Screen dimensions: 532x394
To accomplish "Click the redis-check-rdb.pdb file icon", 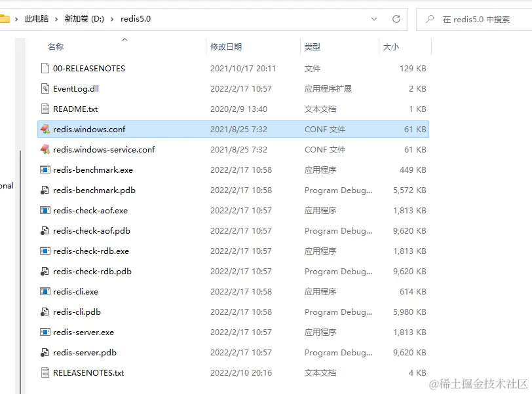I will click(45, 272).
